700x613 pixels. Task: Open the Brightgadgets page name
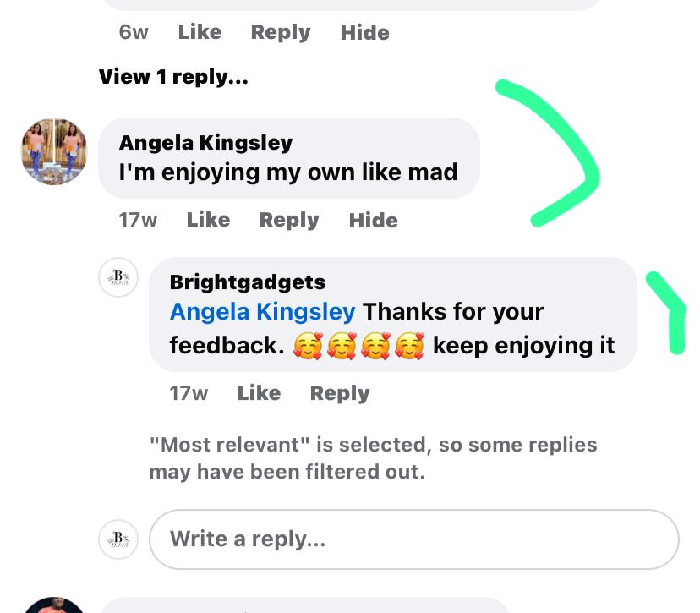point(248,282)
